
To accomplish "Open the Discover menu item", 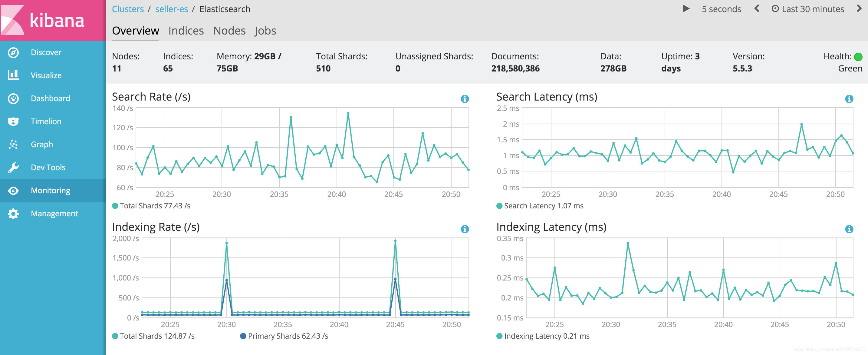I will (x=53, y=53).
